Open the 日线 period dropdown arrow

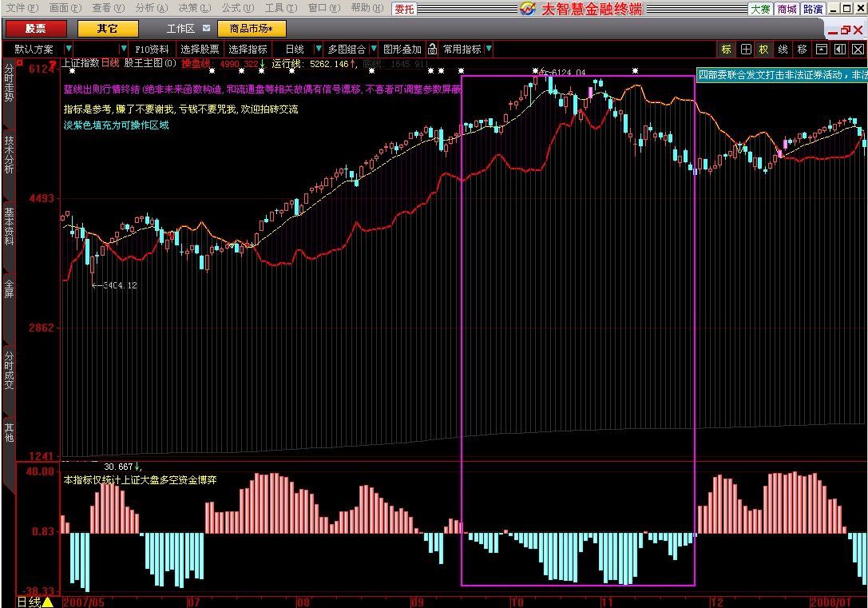319,50
